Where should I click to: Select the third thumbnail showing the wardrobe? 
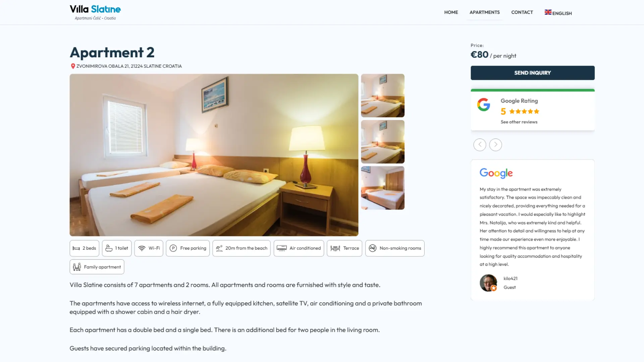pos(383,188)
